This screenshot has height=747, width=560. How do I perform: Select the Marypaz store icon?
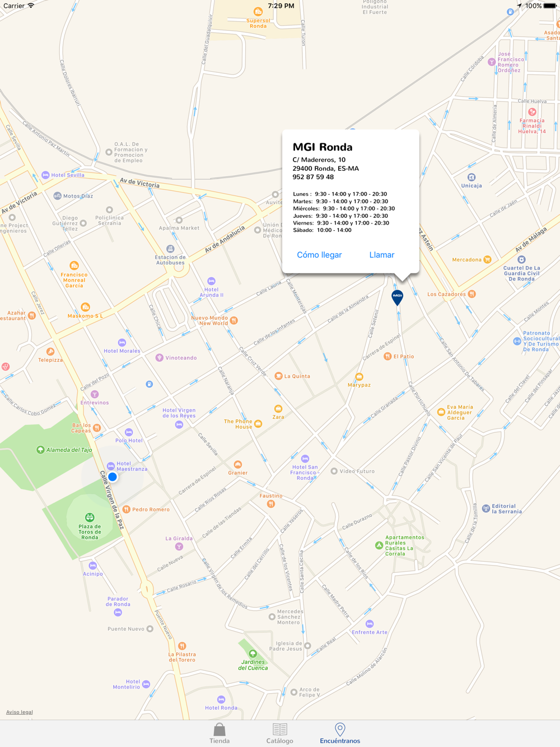pyautogui.click(x=359, y=377)
